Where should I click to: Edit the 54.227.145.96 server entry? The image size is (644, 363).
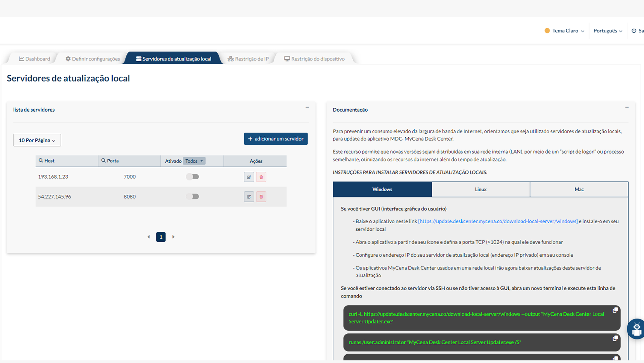pos(249,197)
